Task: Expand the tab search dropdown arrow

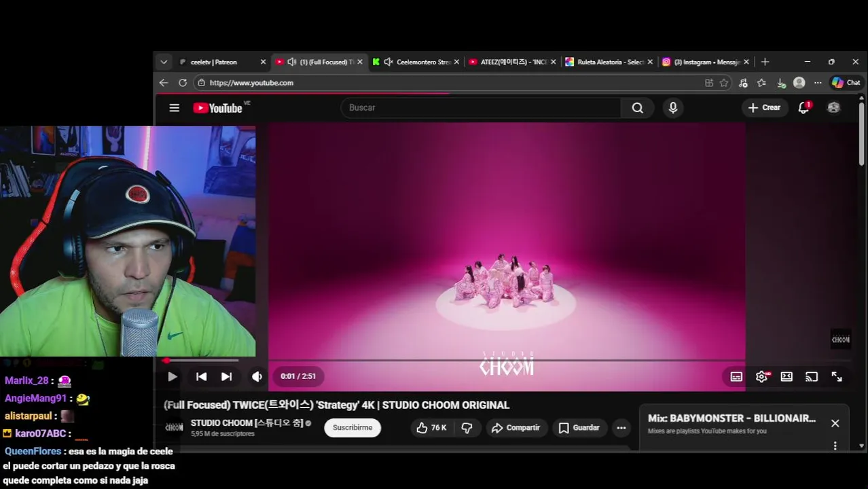Action: tap(164, 62)
